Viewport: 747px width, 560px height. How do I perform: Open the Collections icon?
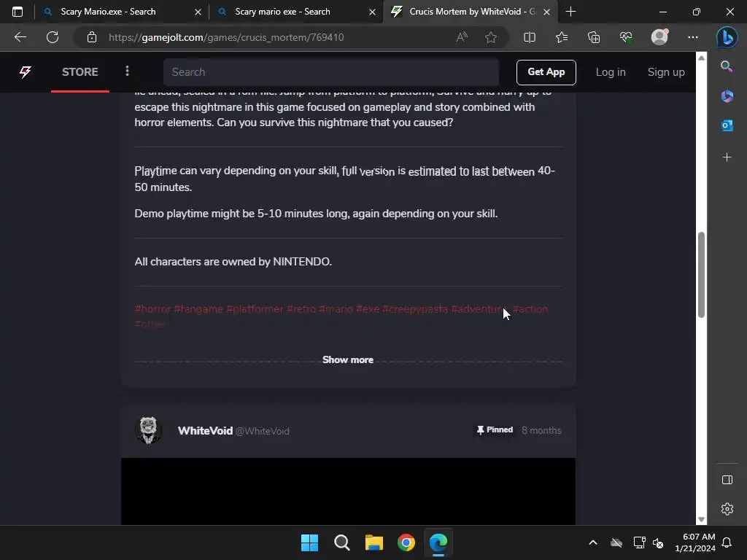tap(594, 37)
